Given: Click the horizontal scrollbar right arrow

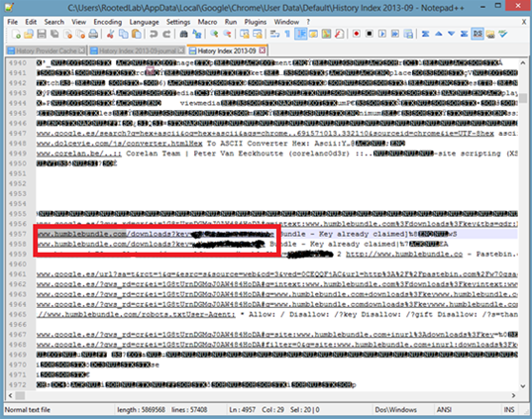Looking at the screenshot, I should point(513,395).
